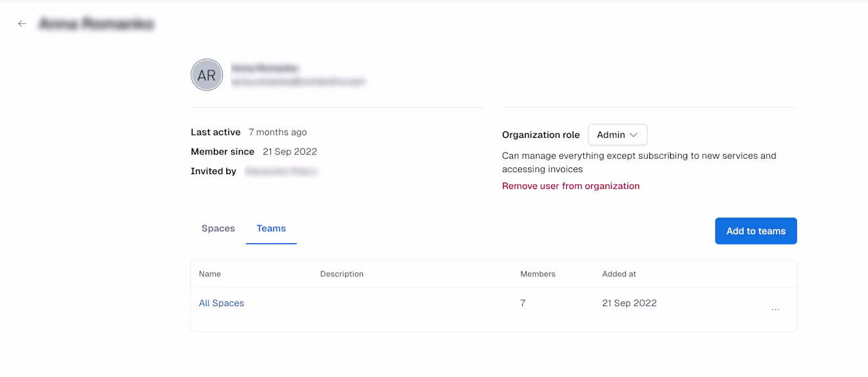Click the Member since 21 Sep 2022 value

point(290,152)
